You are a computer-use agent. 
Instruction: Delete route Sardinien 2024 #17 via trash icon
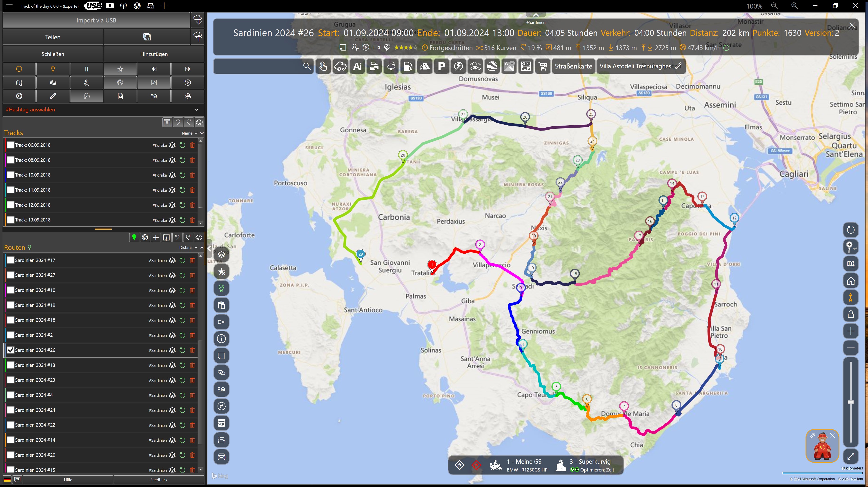pyautogui.click(x=192, y=260)
